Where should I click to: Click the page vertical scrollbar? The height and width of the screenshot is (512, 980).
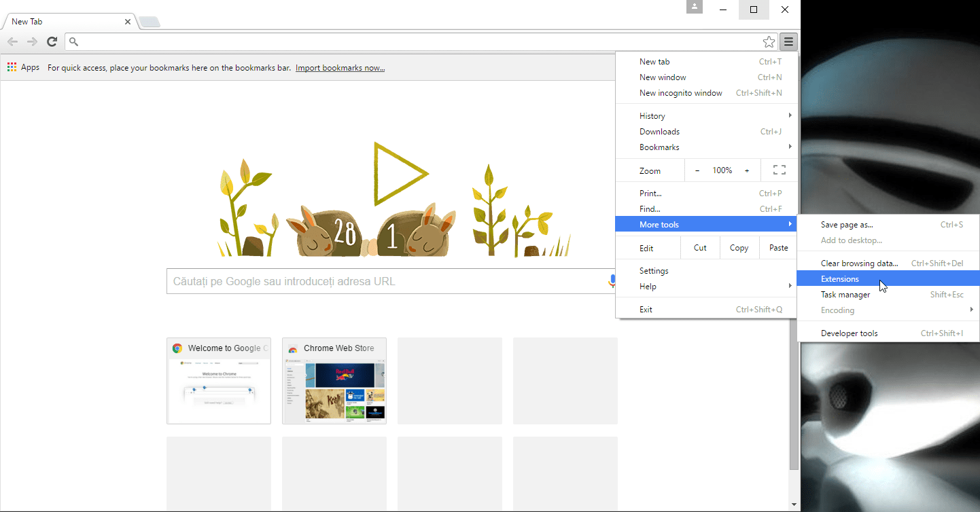[x=794, y=394]
